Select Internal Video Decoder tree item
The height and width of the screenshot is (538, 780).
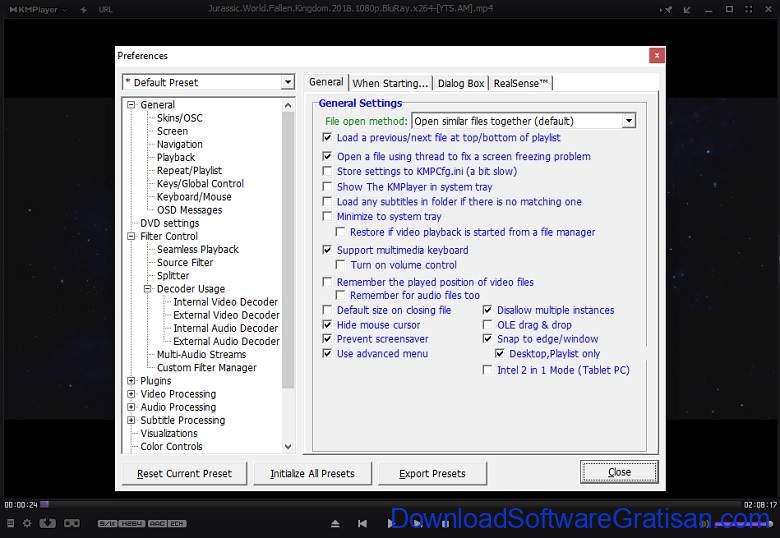pyautogui.click(x=225, y=302)
